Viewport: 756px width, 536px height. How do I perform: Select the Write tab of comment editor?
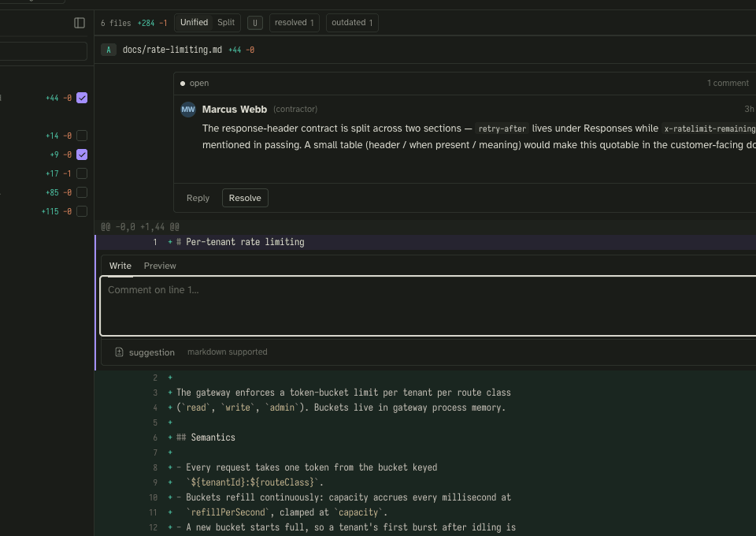(x=120, y=266)
